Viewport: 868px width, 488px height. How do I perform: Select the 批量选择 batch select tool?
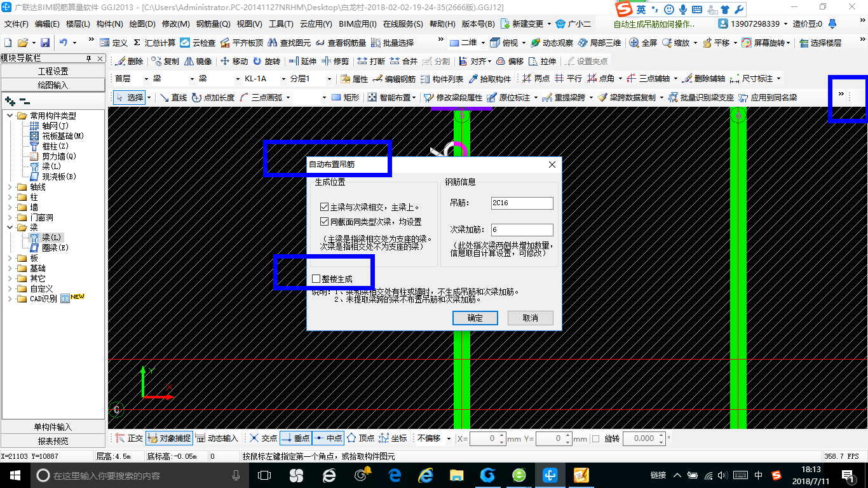392,43
